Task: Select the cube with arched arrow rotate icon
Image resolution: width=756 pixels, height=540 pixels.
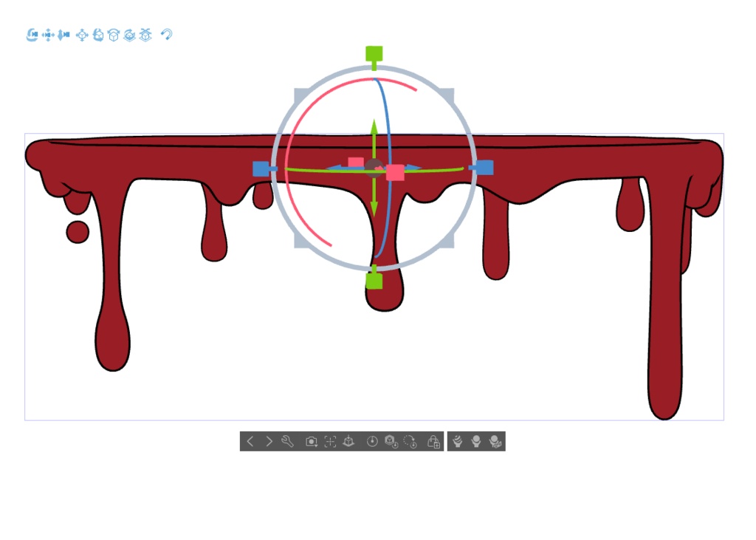Action: (x=114, y=35)
